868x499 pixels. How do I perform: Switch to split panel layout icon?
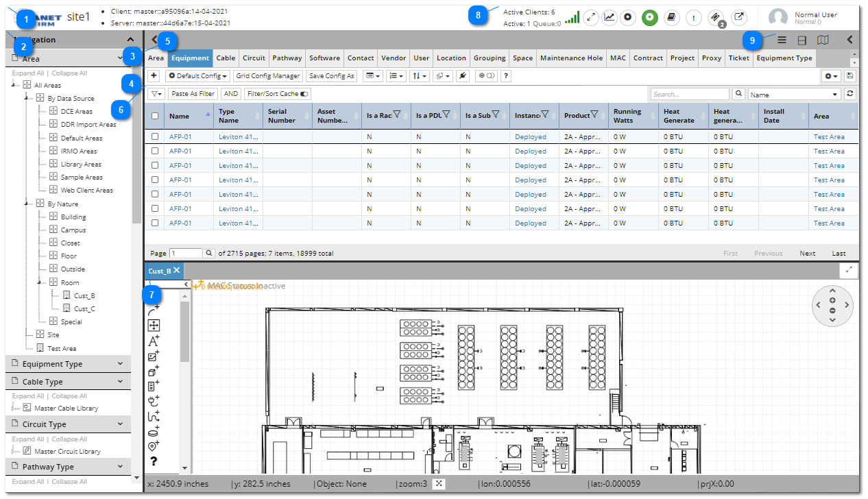801,40
